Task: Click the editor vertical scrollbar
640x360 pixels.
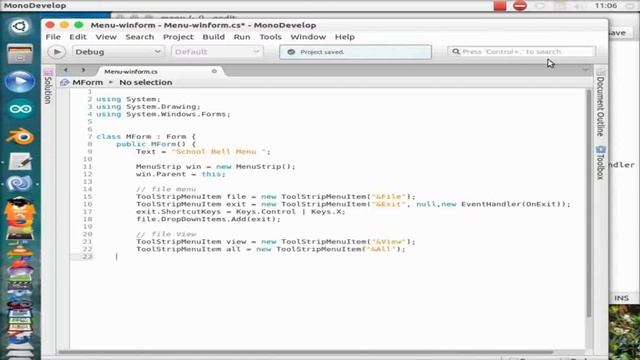Action: click(589, 203)
